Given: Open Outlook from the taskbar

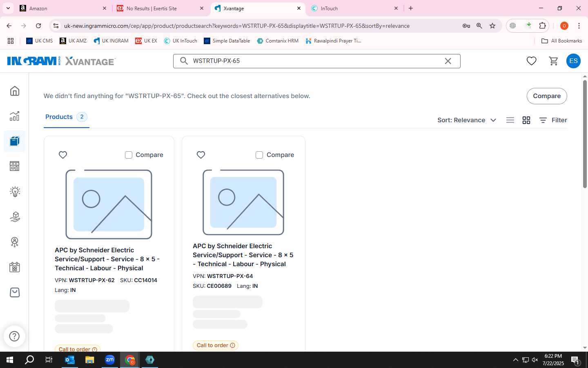Looking at the screenshot, I should pos(70,360).
